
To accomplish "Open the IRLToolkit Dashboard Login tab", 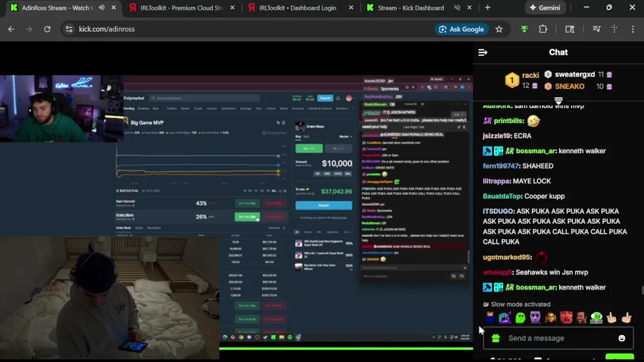I will [x=297, y=8].
